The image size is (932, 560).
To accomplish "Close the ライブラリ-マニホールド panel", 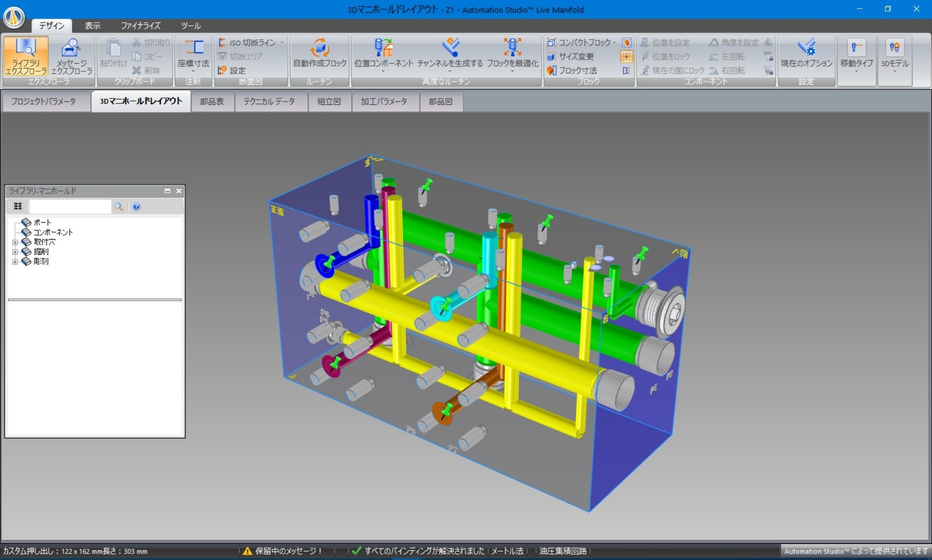I will 179,191.
